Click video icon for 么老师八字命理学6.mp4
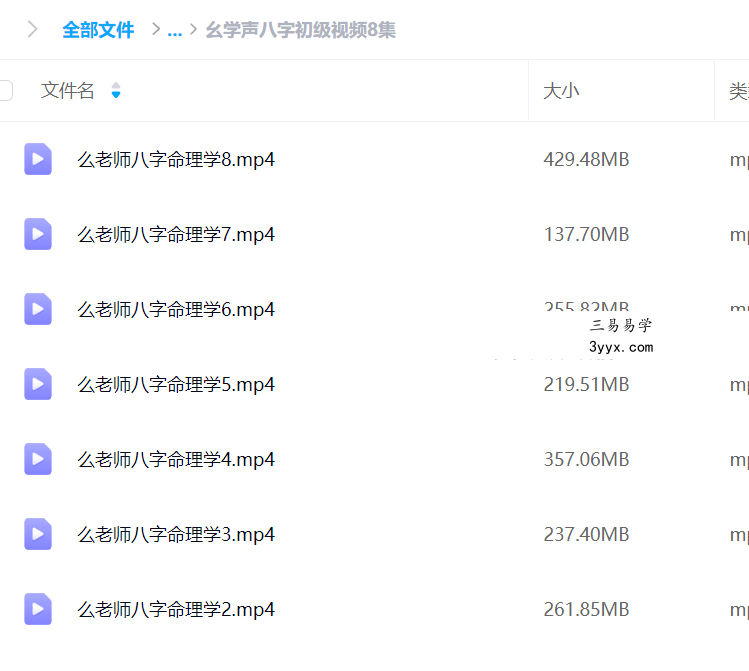The image size is (749, 671). [x=38, y=309]
